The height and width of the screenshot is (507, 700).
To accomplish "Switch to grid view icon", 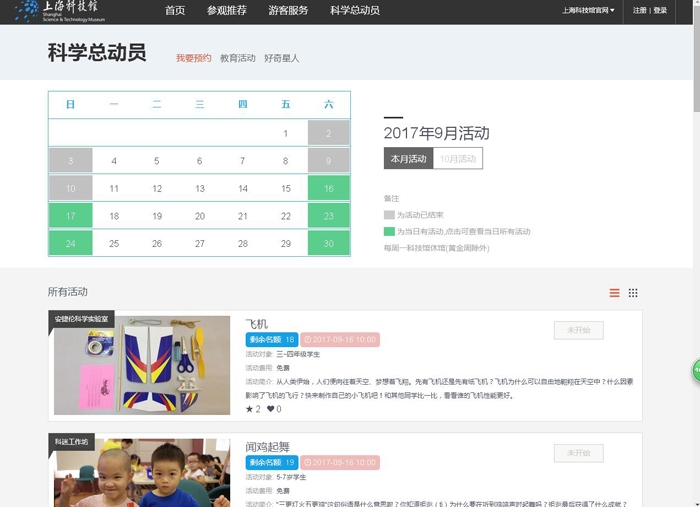I will point(633,293).
